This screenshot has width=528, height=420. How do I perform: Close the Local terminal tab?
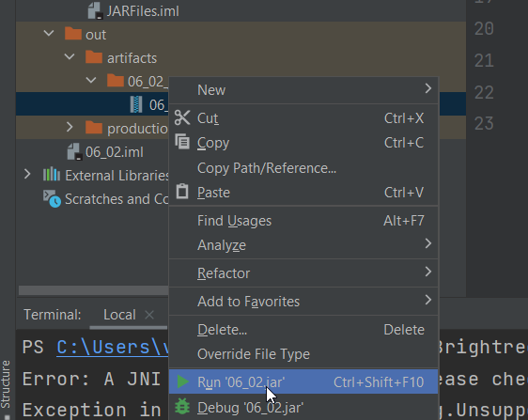149,315
